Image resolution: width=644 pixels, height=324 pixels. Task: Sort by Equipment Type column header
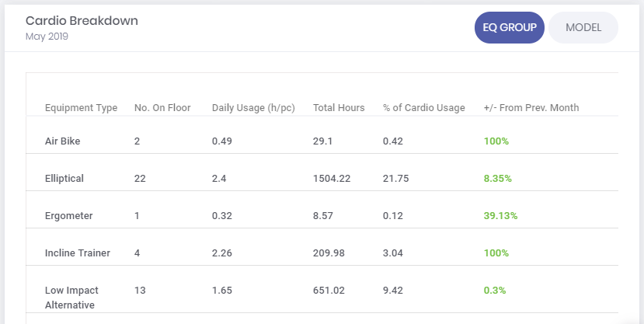click(x=81, y=108)
